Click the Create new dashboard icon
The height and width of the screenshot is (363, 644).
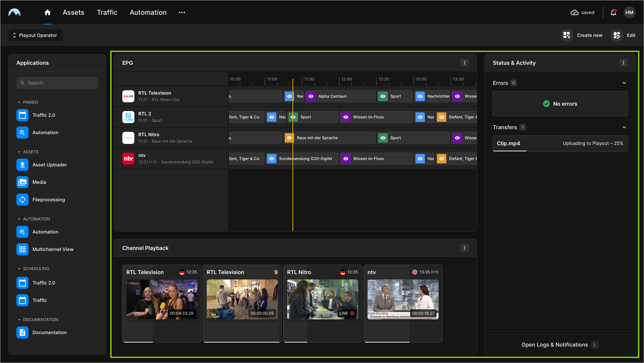tap(567, 35)
